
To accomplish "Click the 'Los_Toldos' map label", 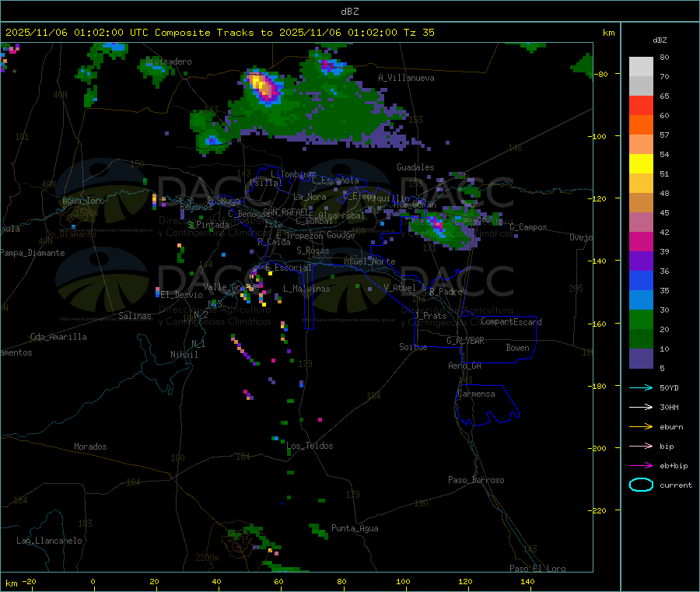I will [310, 446].
